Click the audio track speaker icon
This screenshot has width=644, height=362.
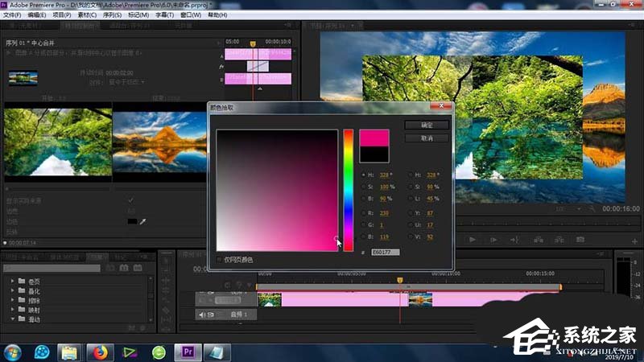201,315
